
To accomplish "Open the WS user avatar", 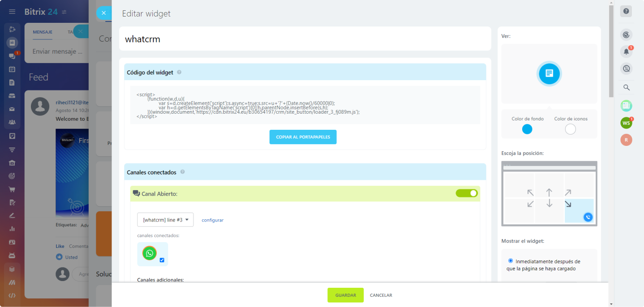I will [x=626, y=123].
